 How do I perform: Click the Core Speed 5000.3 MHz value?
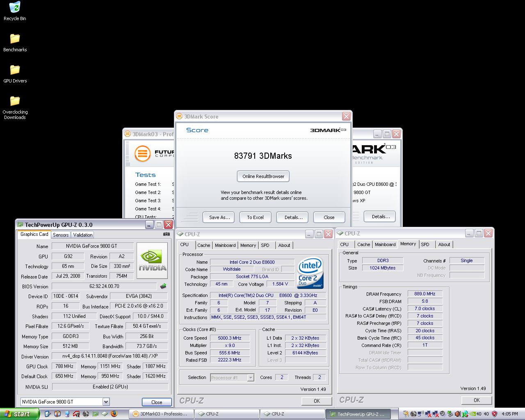(229, 338)
